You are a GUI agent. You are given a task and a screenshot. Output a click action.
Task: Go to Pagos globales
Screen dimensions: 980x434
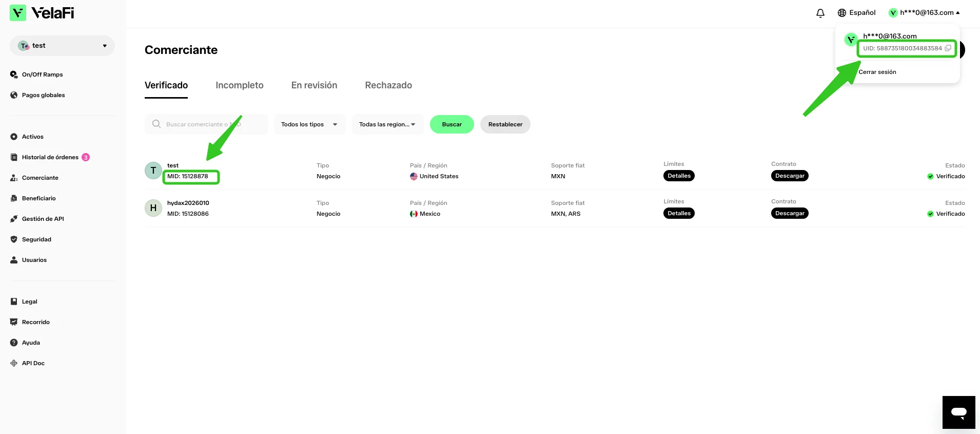[x=43, y=95]
